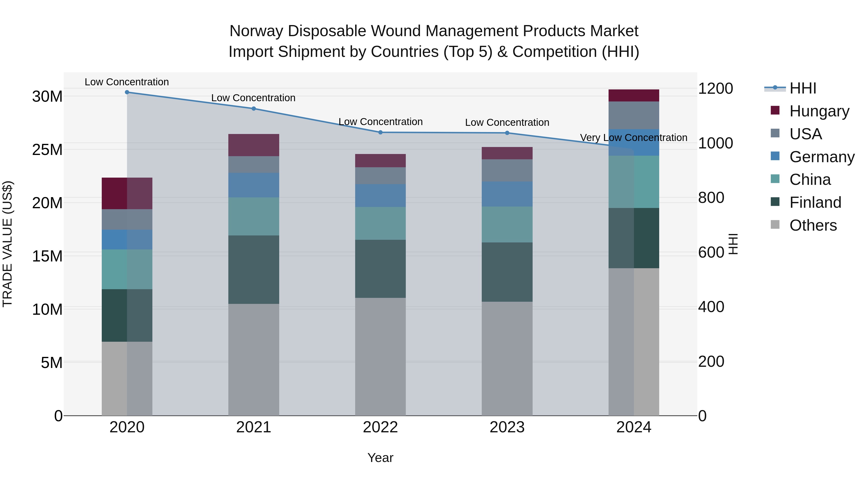
Task: Click the HHI line marker icon in legend
Action: [x=775, y=87]
